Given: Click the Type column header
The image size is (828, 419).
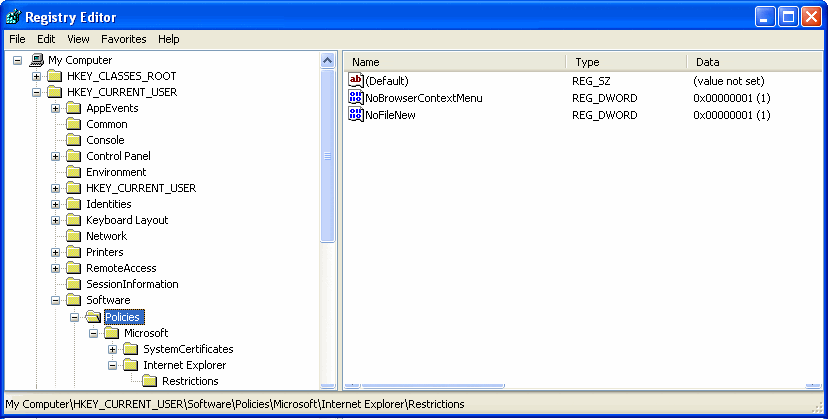Looking at the screenshot, I should coord(625,62).
